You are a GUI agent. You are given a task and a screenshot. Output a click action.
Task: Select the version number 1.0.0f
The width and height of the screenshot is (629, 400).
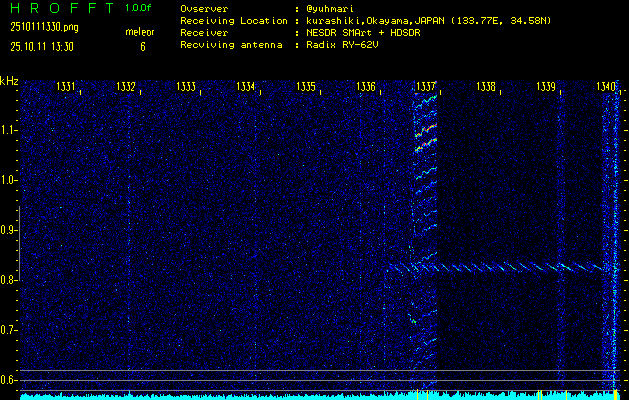(138, 8)
